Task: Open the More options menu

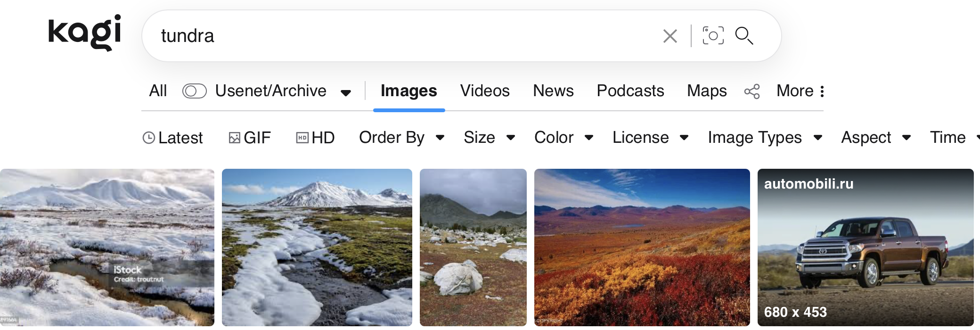Action: click(800, 91)
